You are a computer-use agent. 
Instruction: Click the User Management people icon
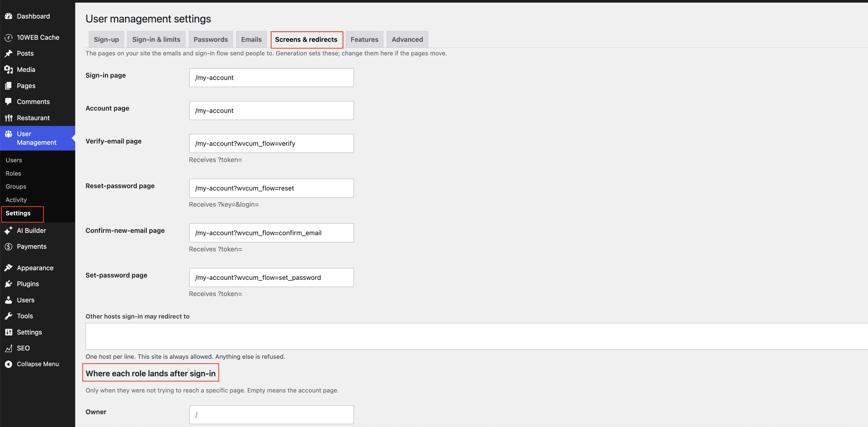8,134
